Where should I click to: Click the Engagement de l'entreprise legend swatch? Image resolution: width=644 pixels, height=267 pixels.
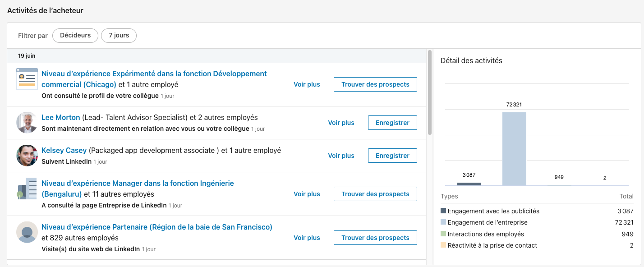point(443,222)
